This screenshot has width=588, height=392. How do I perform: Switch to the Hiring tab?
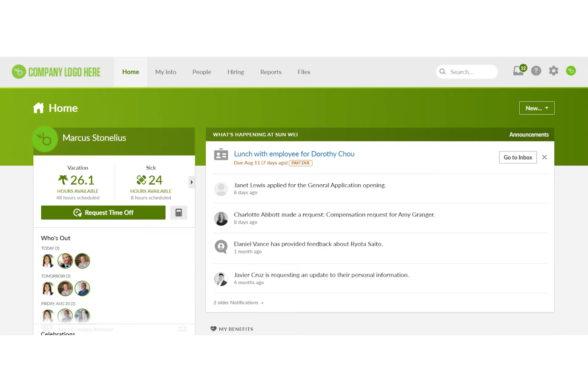coord(236,72)
